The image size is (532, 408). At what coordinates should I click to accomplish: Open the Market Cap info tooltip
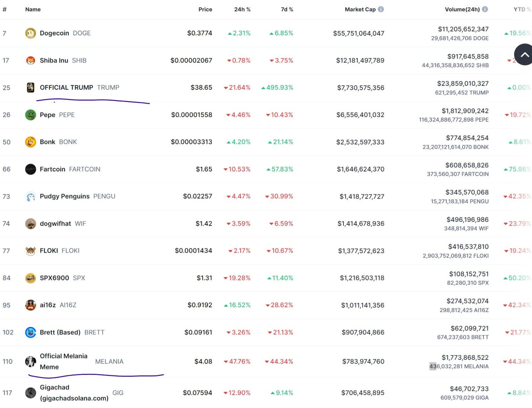click(x=381, y=9)
